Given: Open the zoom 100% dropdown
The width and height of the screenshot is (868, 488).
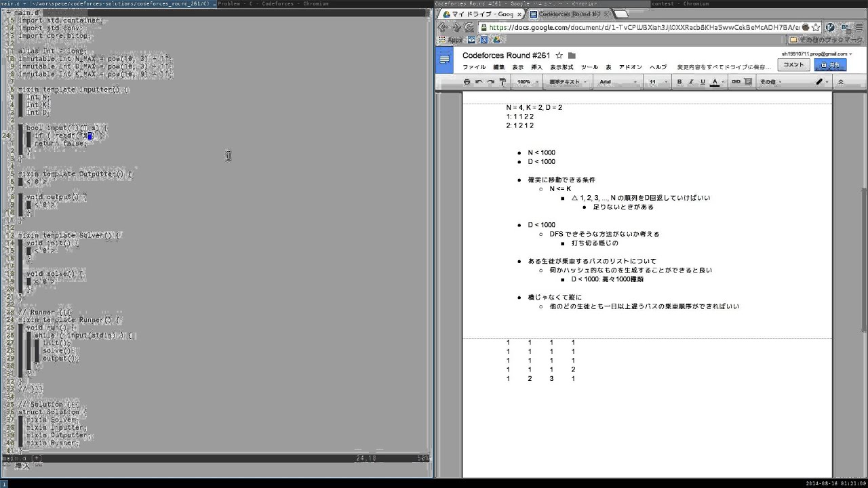Looking at the screenshot, I should (x=527, y=82).
